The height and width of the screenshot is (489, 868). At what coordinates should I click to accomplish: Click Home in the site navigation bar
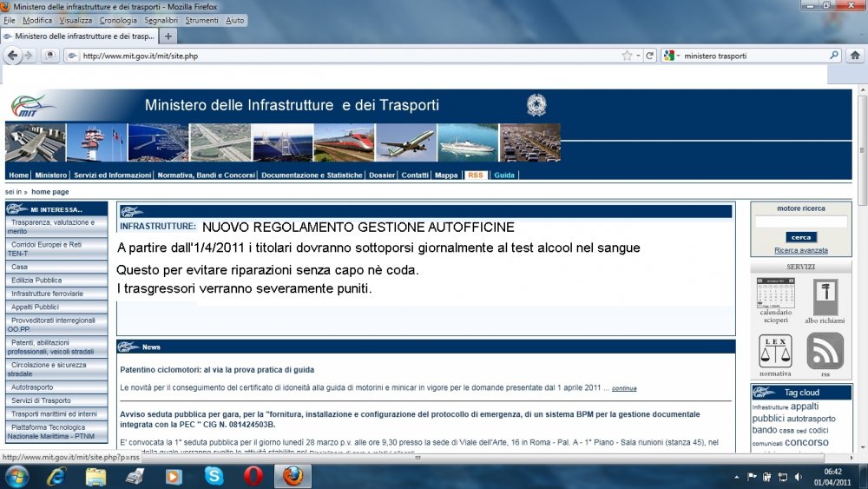point(19,175)
